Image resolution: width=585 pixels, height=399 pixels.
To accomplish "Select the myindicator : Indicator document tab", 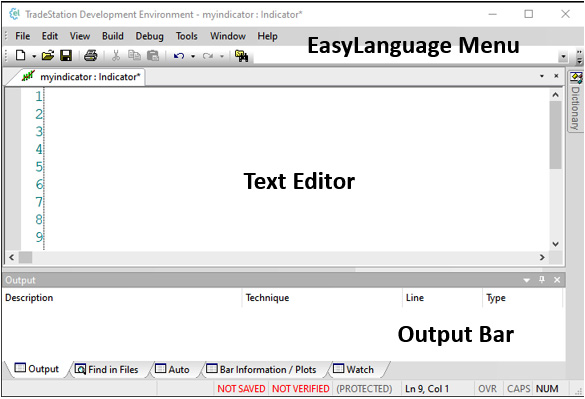I will pyautogui.click(x=81, y=77).
